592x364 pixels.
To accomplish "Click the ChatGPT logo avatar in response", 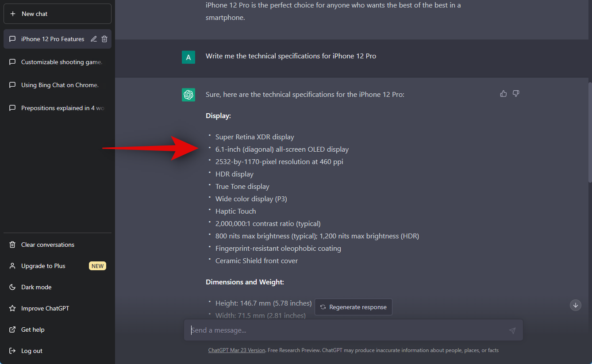I will click(188, 95).
